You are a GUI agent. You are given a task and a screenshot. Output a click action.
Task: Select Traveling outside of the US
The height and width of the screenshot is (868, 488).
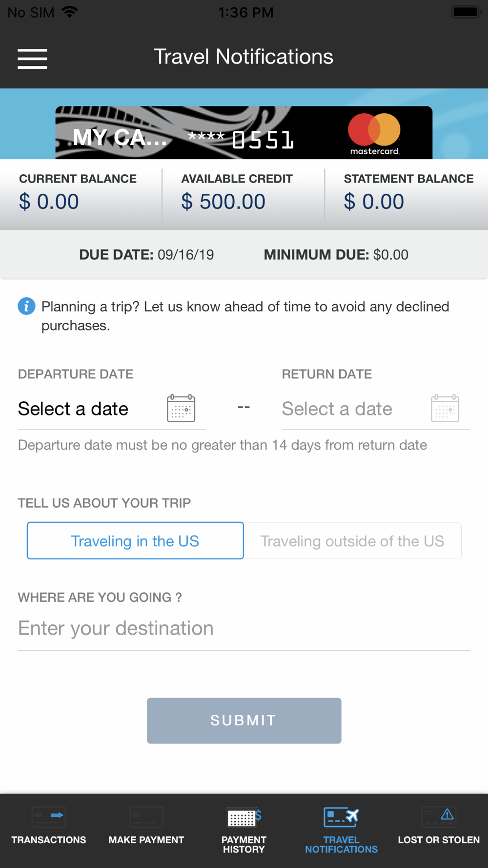coord(352,541)
